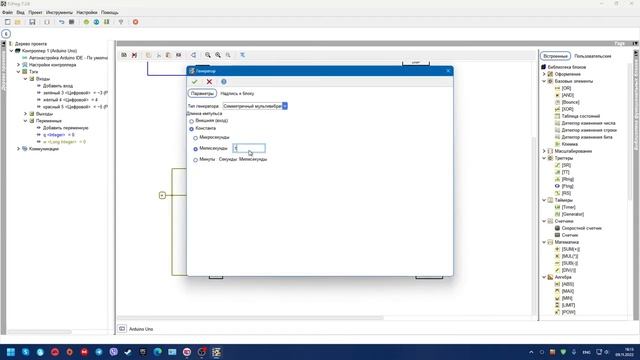Select the [LIMIT] algebra block
The width and height of the screenshot is (640, 360).
tap(568, 305)
